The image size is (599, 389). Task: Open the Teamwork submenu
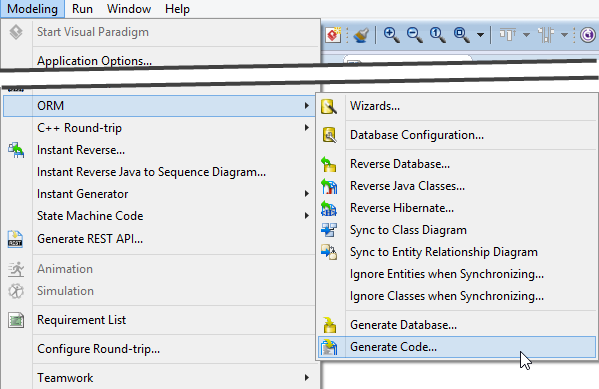pyautogui.click(x=159, y=378)
